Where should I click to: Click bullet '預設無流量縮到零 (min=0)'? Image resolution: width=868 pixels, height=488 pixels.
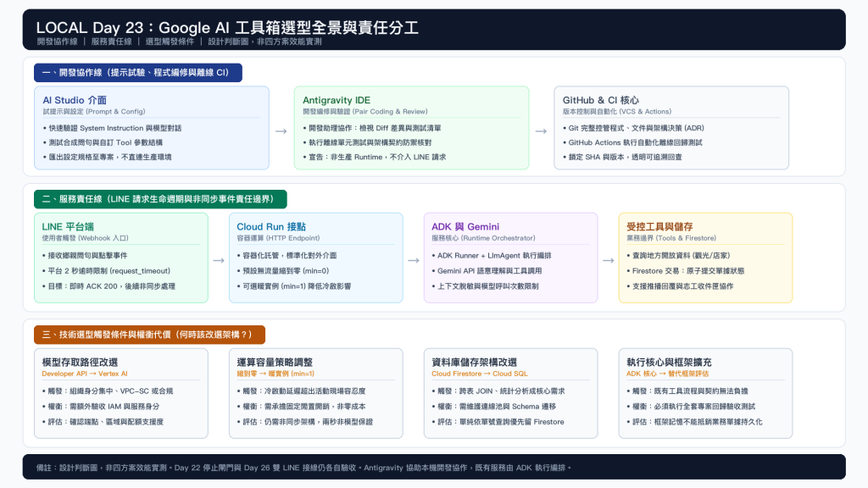(x=283, y=271)
